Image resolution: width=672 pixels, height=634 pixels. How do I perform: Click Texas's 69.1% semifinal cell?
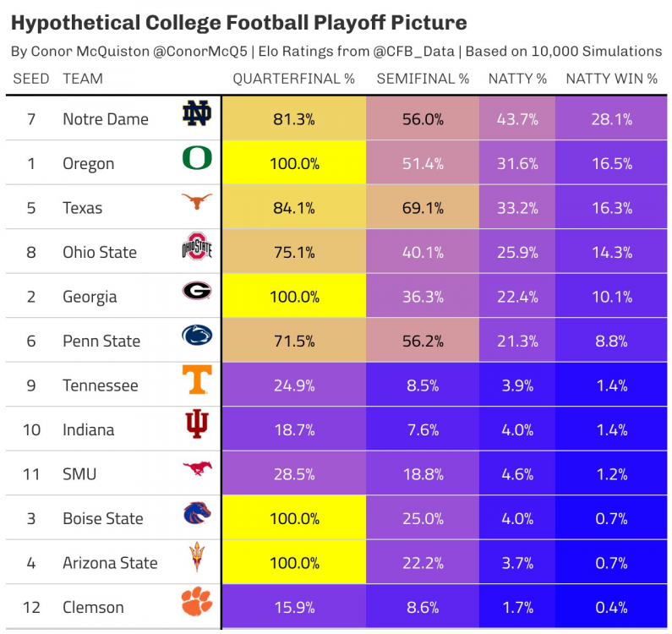(423, 208)
